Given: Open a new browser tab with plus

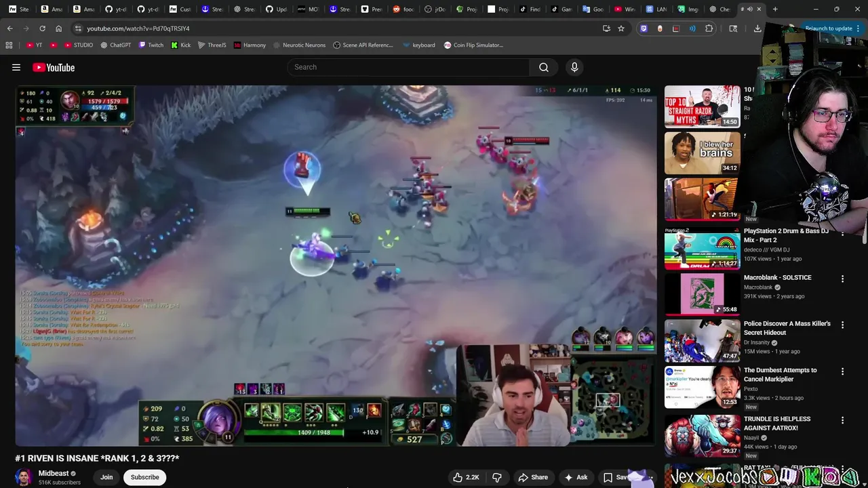Looking at the screenshot, I should pyautogui.click(x=775, y=9).
